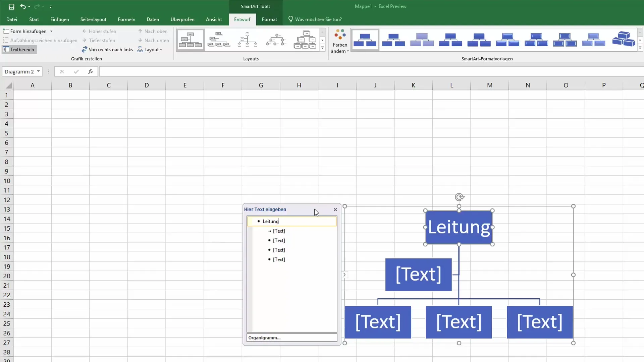The height and width of the screenshot is (362, 644).
Task: Click the Leitung entry in text pane
Action: coord(291,221)
